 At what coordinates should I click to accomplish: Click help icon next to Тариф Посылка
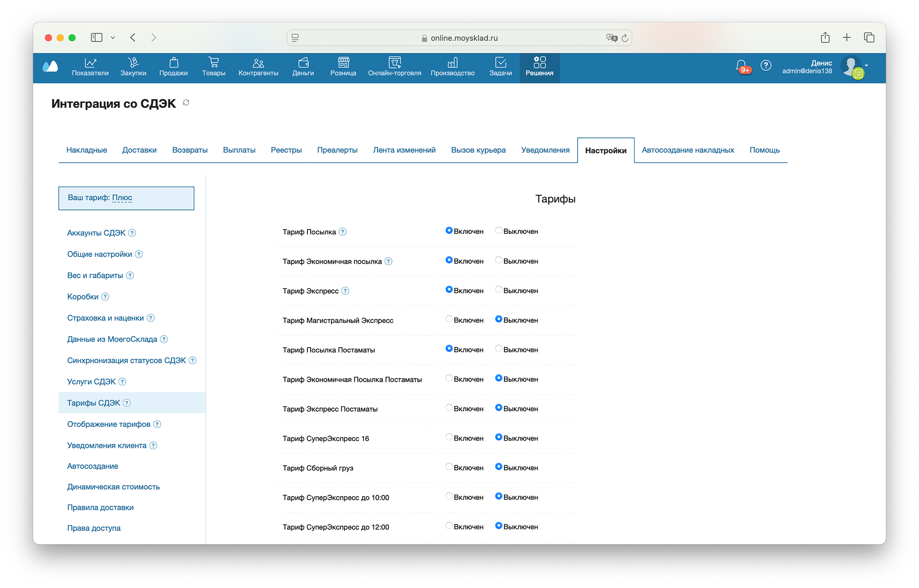click(343, 232)
